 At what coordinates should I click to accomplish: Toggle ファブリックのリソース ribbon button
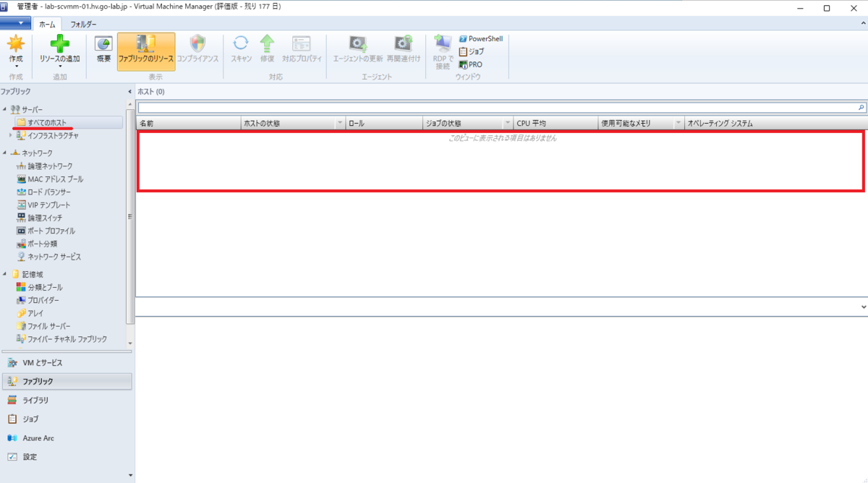[x=146, y=51]
